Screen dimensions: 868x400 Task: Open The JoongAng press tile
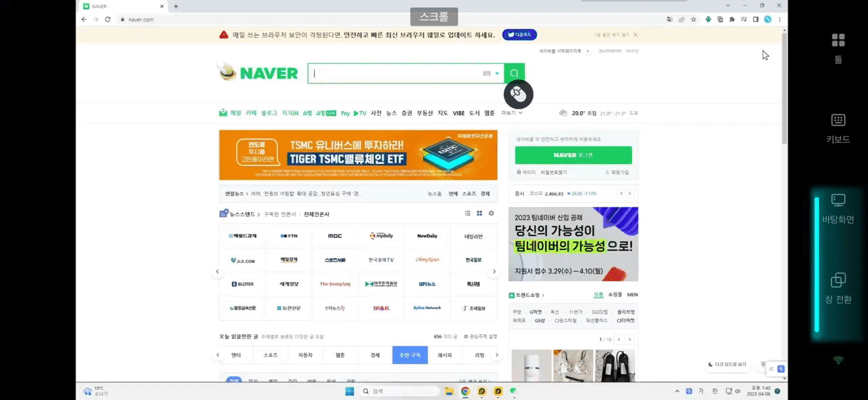click(x=335, y=284)
